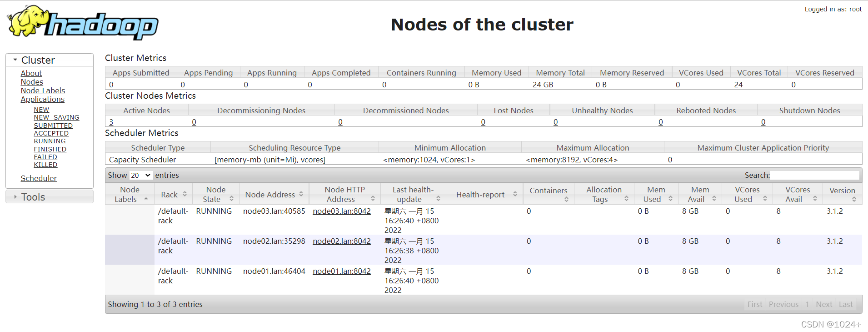868x332 pixels.
Task: Sort by Node Address sort icon
Action: (x=301, y=194)
